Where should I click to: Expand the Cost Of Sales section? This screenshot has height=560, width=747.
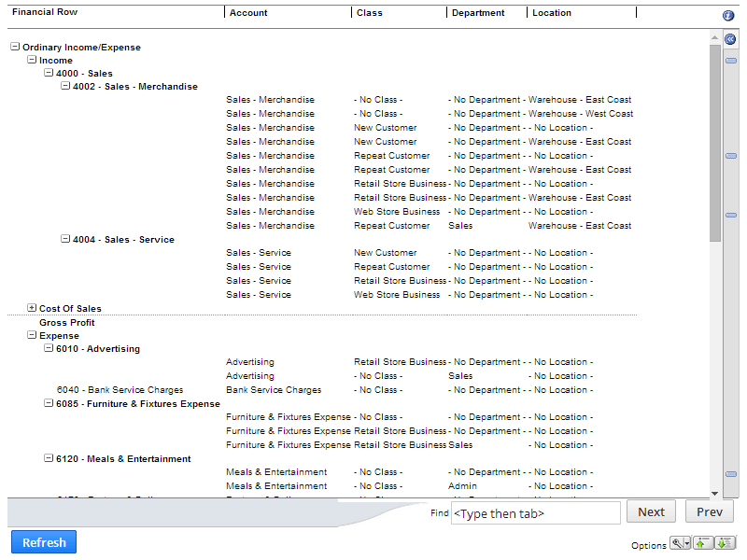coord(32,308)
